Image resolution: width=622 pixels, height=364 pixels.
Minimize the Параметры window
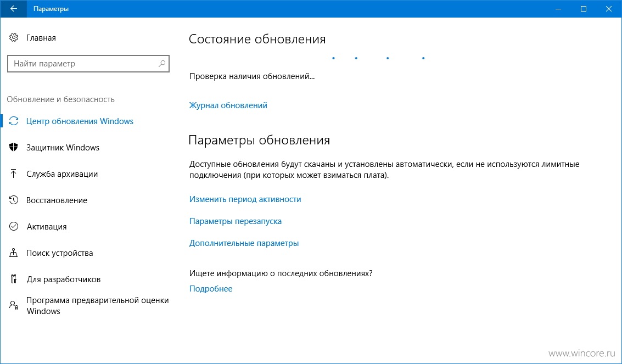tap(557, 9)
